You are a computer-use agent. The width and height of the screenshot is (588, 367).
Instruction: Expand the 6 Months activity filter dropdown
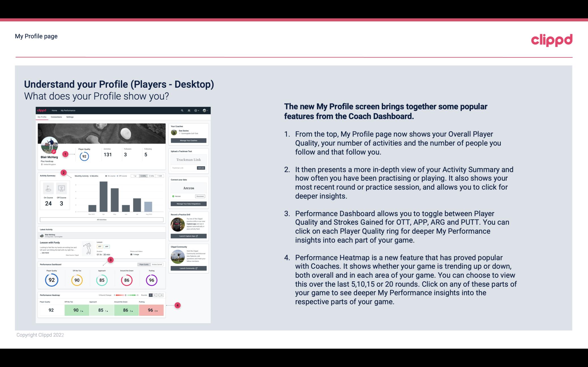(144, 176)
